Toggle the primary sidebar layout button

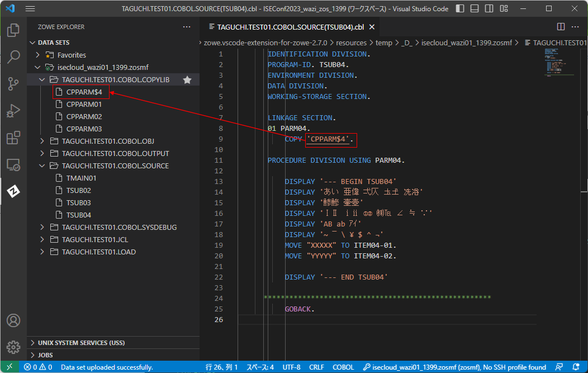click(x=459, y=9)
